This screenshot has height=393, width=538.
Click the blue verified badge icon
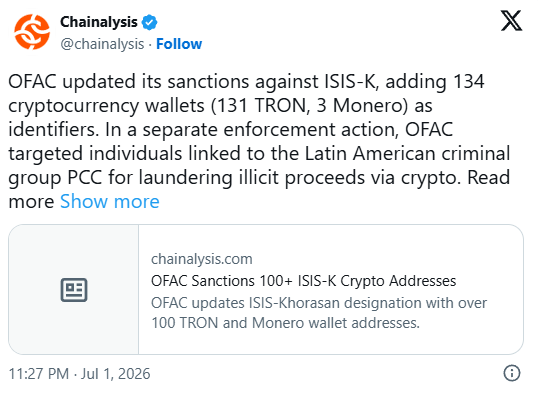coord(150,23)
